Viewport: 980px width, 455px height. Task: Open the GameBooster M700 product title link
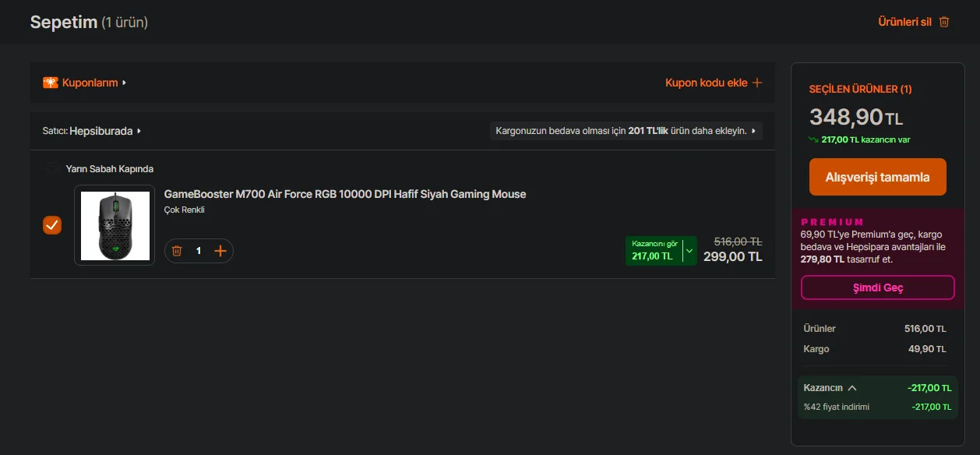345,194
